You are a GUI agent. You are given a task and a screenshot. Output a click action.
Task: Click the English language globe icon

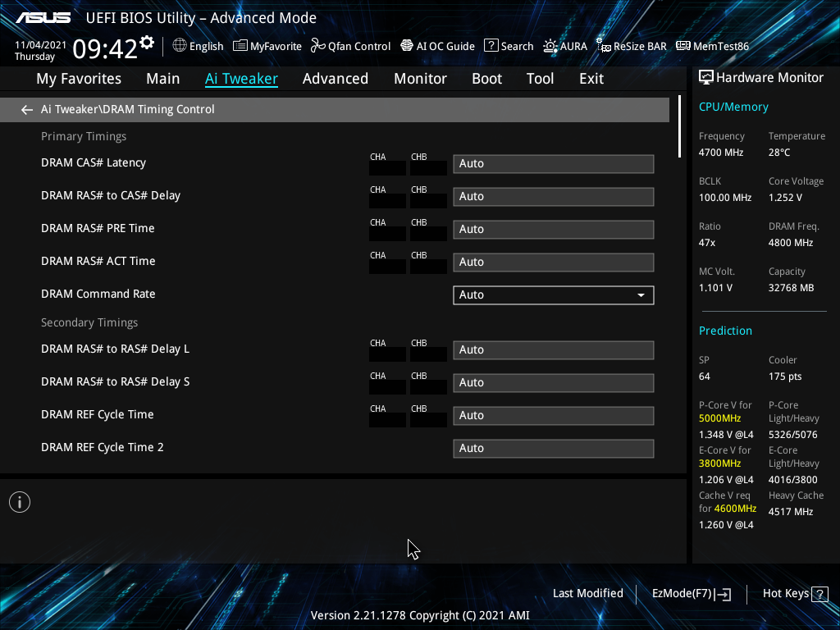click(180, 46)
